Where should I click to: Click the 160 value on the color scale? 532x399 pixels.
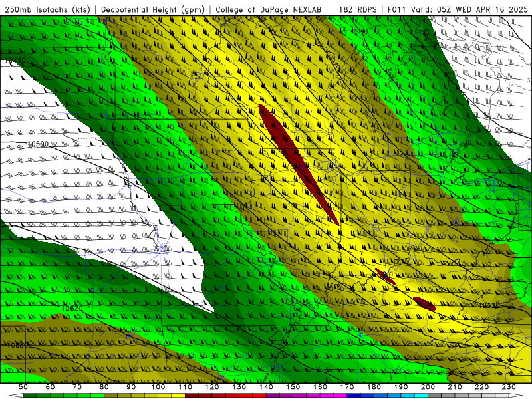coord(320,387)
